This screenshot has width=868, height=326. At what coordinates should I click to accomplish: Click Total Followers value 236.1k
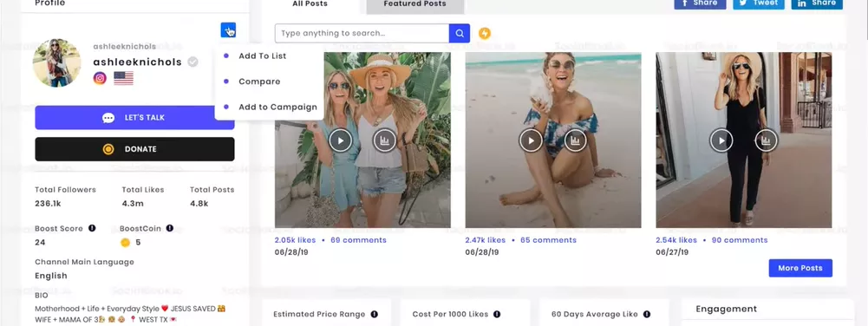click(48, 204)
